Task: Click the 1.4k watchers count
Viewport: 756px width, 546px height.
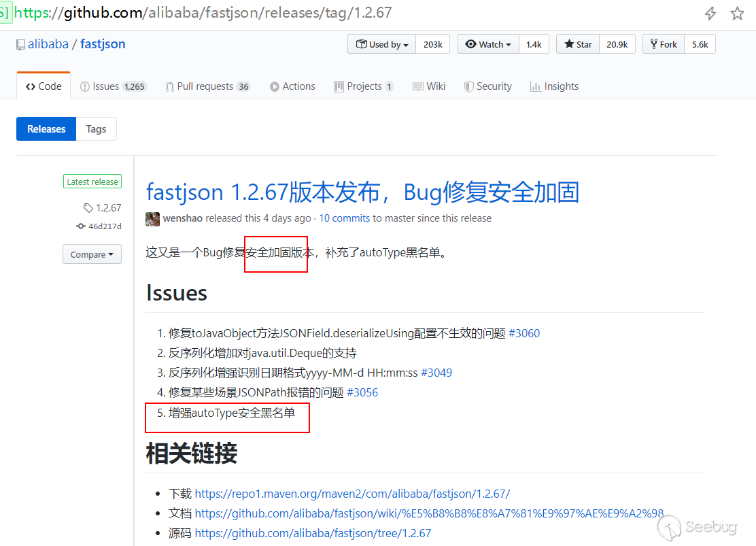Action: click(534, 44)
